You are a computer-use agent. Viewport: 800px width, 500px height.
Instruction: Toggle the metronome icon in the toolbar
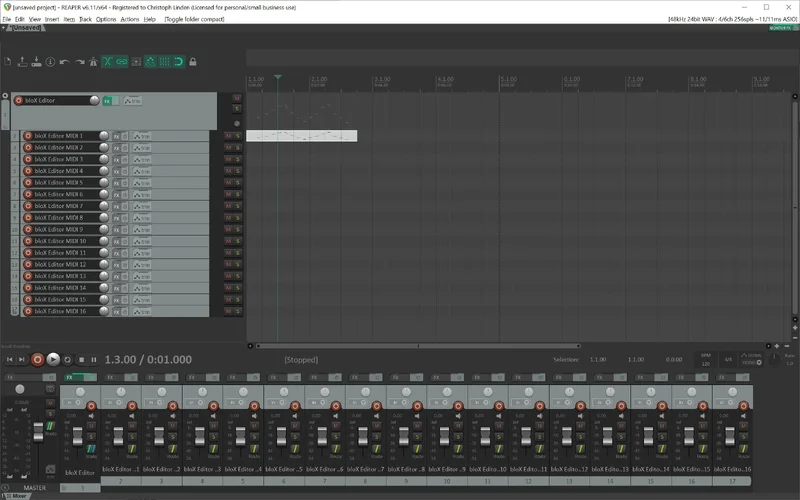(x=93, y=62)
